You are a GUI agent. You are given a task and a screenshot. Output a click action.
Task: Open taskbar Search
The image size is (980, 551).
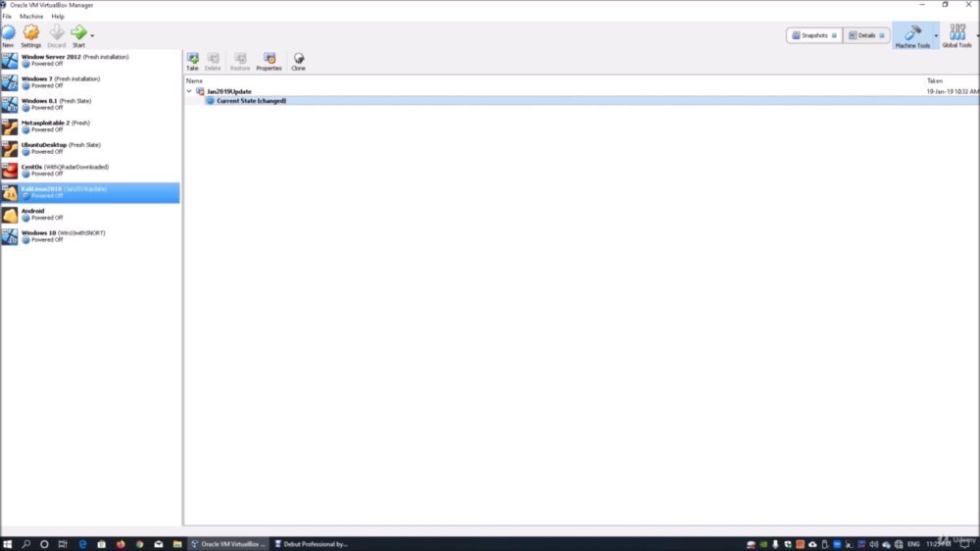point(26,544)
